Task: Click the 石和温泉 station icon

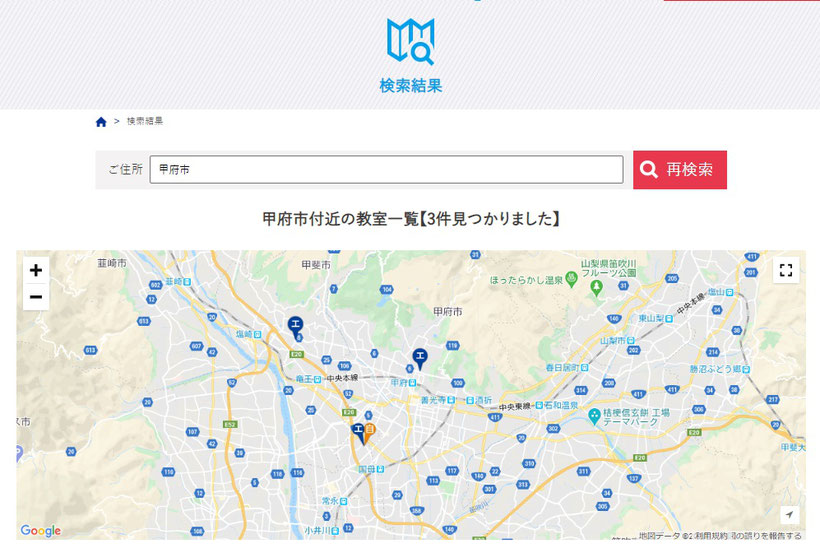Action: click(539, 405)
